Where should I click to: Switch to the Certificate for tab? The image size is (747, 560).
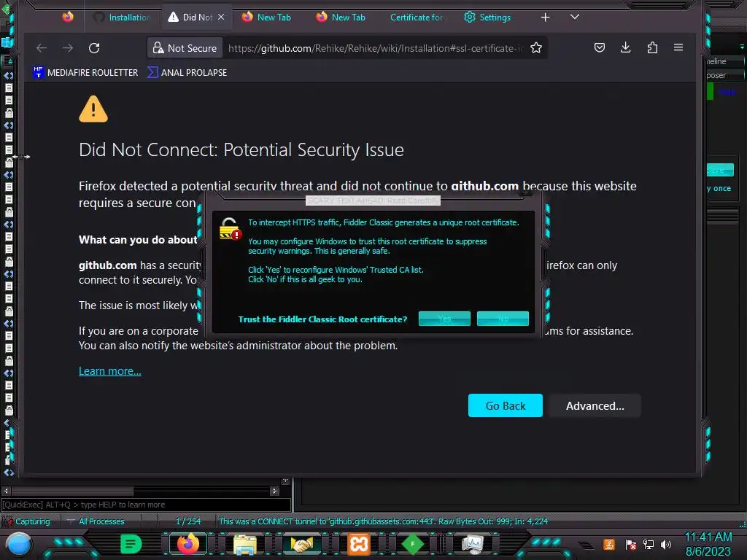coord(417,17)
